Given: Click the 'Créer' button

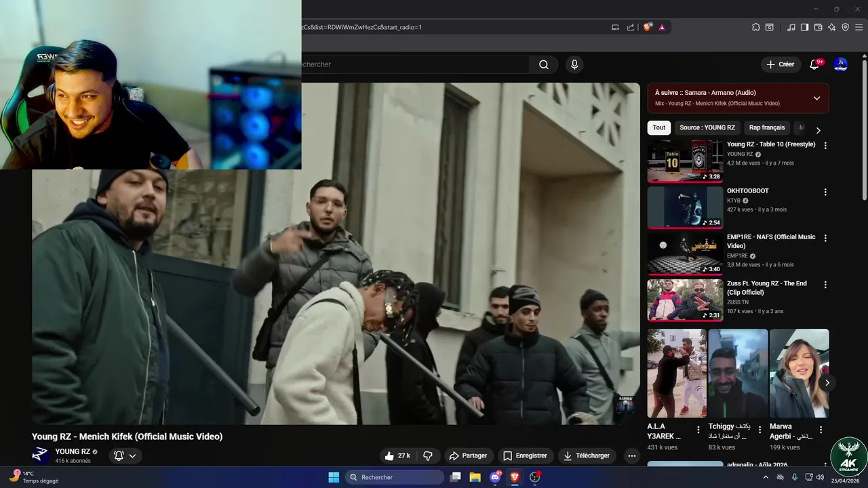Looking at the screenshot, I should [780, 64].
